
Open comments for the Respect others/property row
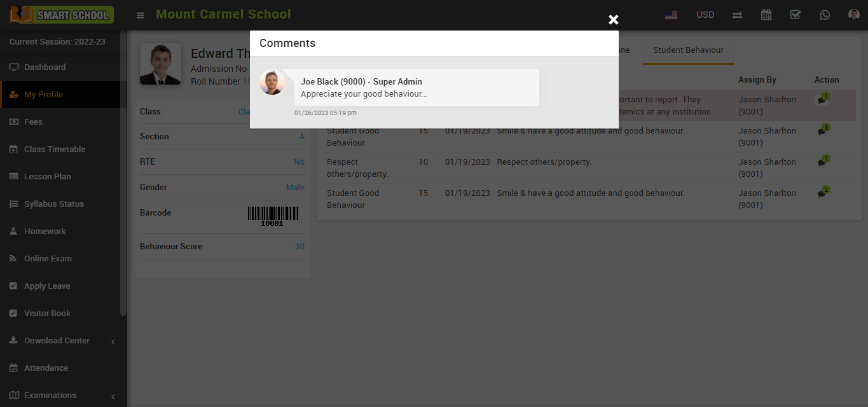click(x=822, y=163)
